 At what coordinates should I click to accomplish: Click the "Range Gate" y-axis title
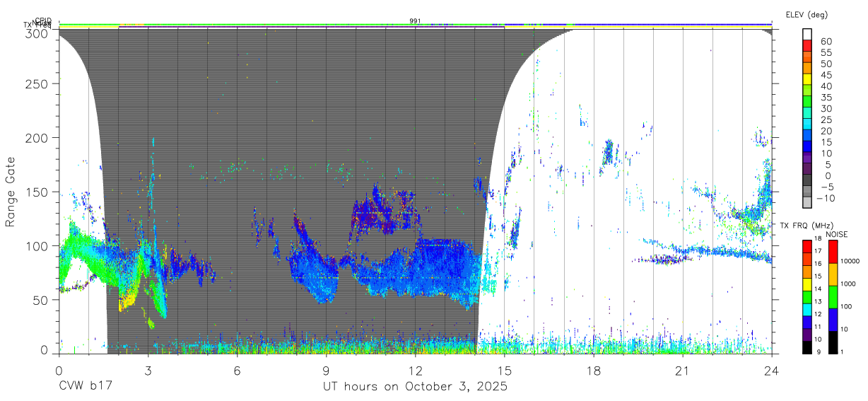click(11, 192)
